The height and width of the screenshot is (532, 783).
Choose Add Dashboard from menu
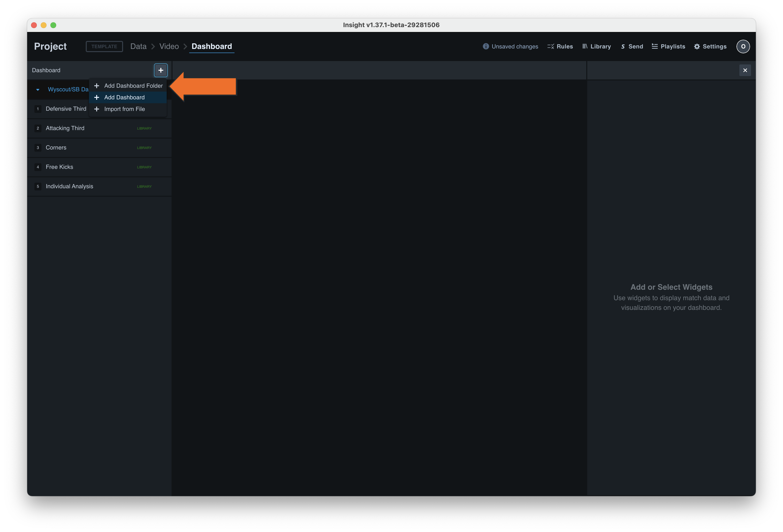coord(128,97)
